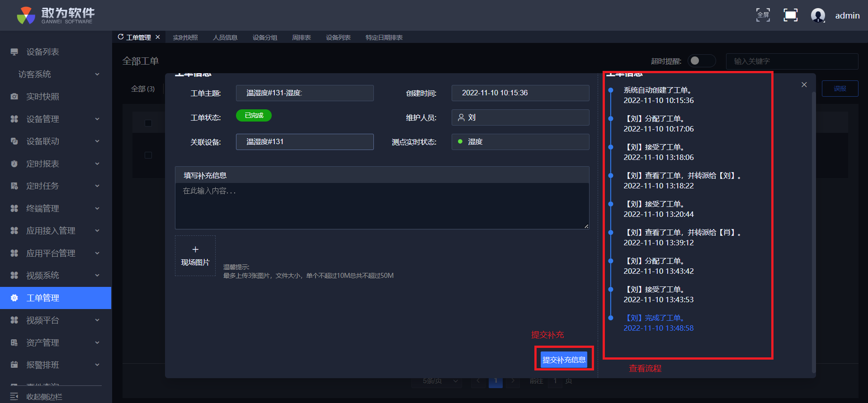The width and height of the screenshot is (868, 403).
Task: Click the 关联设备 field showing 温湿度#131
Action: (305, 142)
